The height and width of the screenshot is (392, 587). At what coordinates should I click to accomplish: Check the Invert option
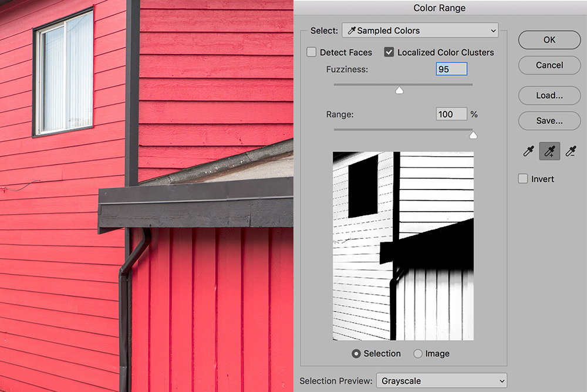click(523, 178)
